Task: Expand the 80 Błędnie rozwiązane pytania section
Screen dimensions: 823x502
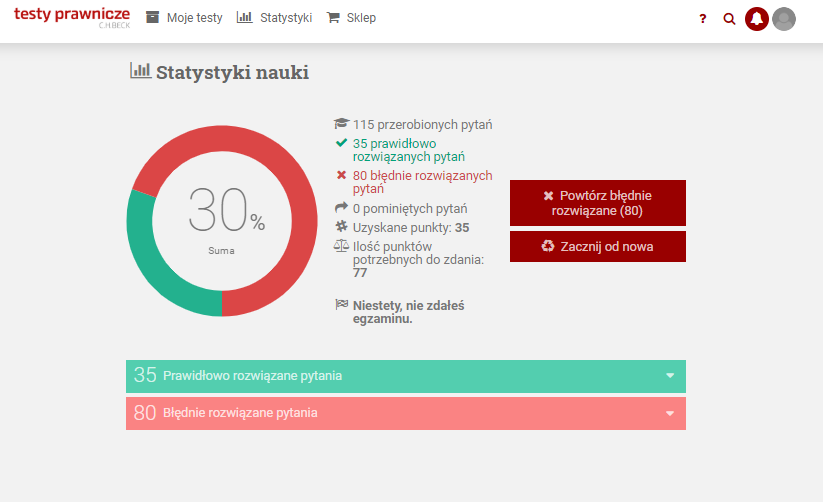Action: (406, 413)
